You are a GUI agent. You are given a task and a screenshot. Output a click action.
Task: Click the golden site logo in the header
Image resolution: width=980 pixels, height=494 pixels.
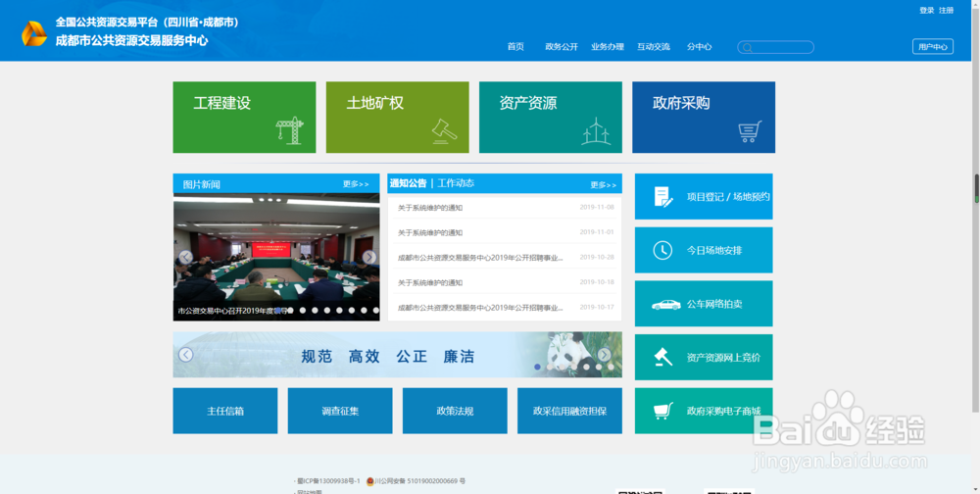(x=34, y=33)
